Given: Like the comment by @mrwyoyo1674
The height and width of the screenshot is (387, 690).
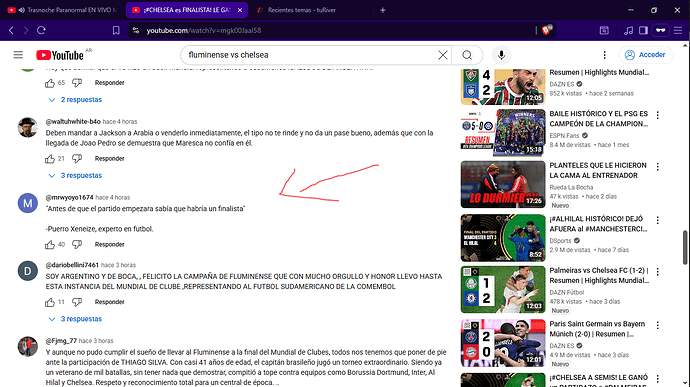Looking at the screenshot, I should pos(50,244).
